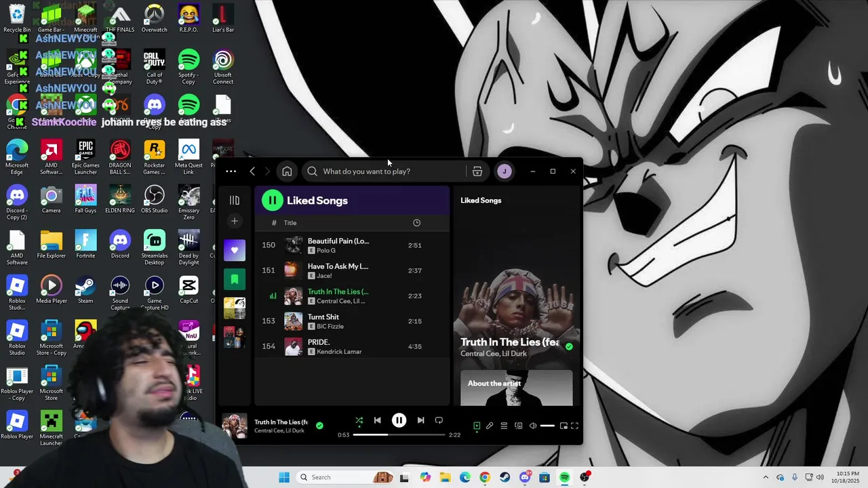Open Dead by Daylight desktop icon
The height and width of the screenshot is (488, 868).
pyautogui.click(x=189, y=247)
